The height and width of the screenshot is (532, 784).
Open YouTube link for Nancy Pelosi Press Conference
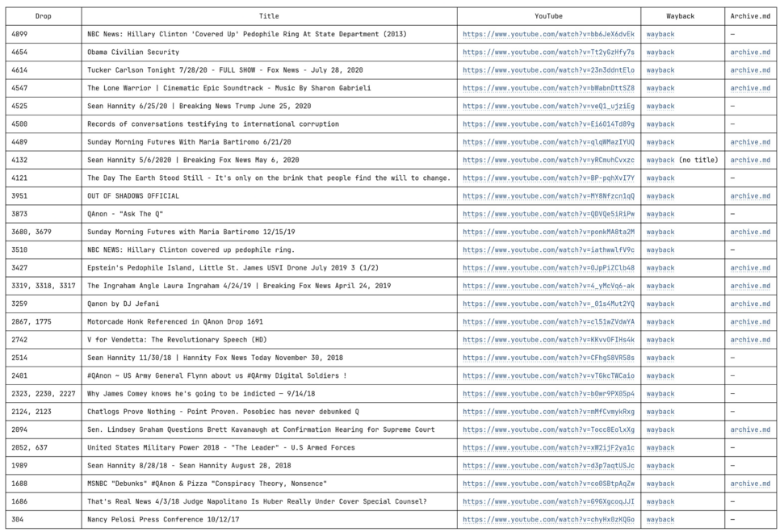click(548, 520)
